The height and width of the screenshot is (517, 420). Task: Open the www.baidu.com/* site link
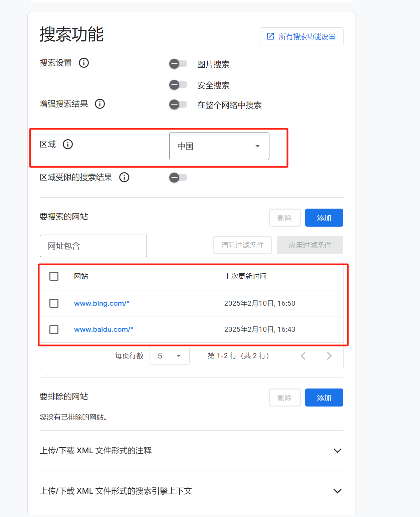tap(104, 329)
